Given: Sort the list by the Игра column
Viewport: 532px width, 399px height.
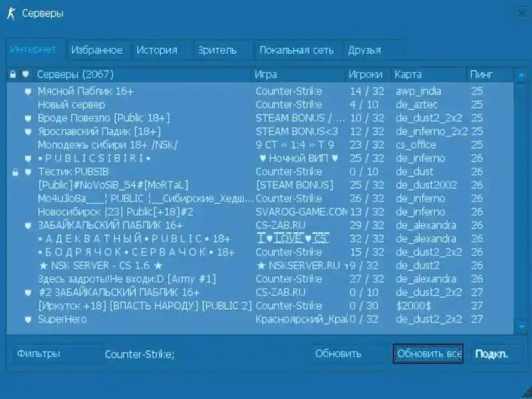Looking at the screenshot, I should 299,74.
